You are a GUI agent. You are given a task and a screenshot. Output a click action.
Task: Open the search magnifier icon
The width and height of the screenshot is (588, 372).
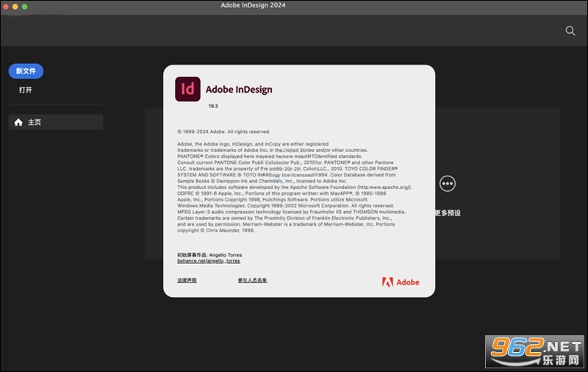570,31
